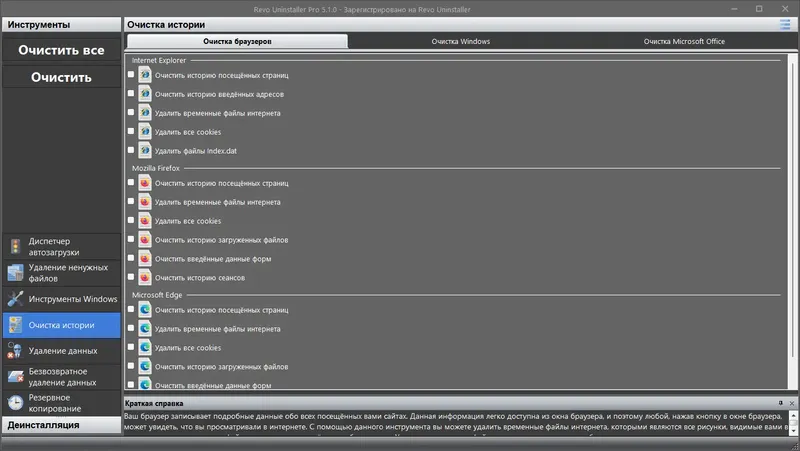Tick the IE Удалить все cookies checkbox
The width and height of the screenshot is (800, 451).
(131, 131)
